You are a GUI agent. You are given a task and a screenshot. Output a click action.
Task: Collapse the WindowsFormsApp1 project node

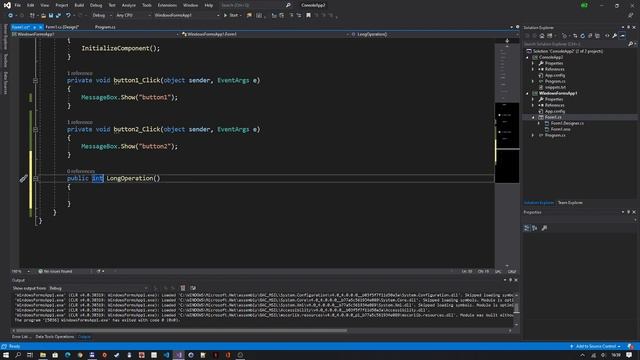[527, 93]
